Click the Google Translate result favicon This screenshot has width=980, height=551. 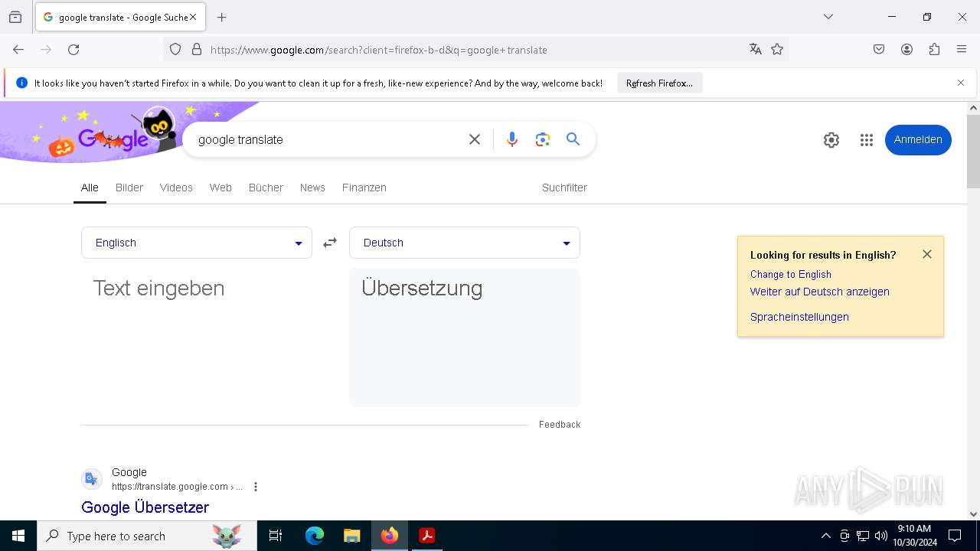[92, 479]
